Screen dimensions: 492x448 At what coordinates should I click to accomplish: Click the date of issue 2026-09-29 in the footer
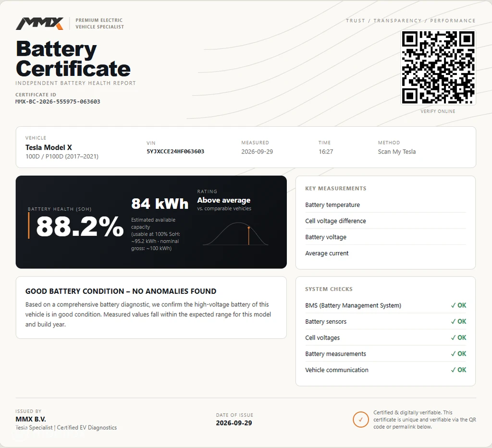pyautogui.click(x=234, y=423)
